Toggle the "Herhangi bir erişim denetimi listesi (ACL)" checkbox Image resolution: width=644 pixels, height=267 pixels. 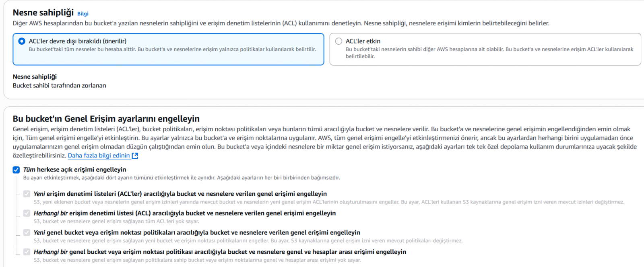click(27, 213)
